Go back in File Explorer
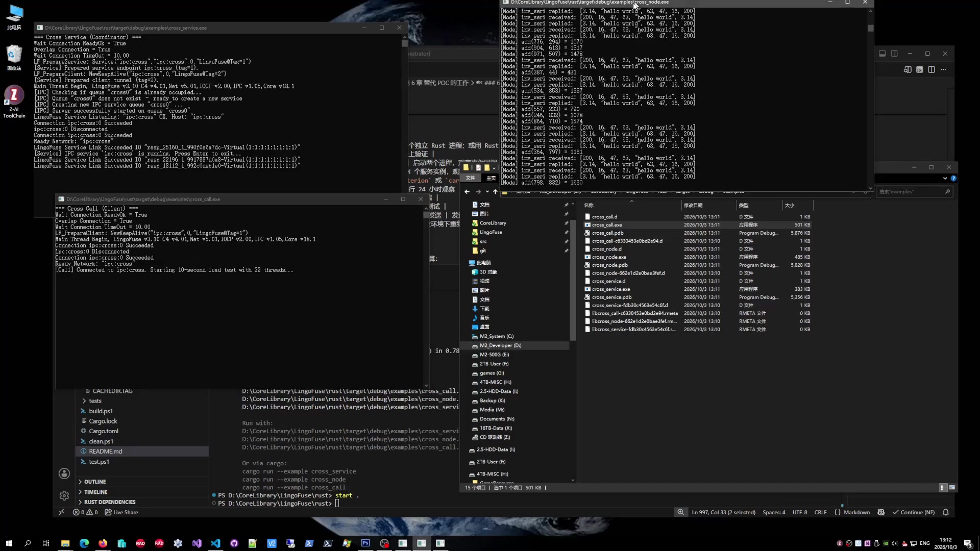 tap(467, 192)
